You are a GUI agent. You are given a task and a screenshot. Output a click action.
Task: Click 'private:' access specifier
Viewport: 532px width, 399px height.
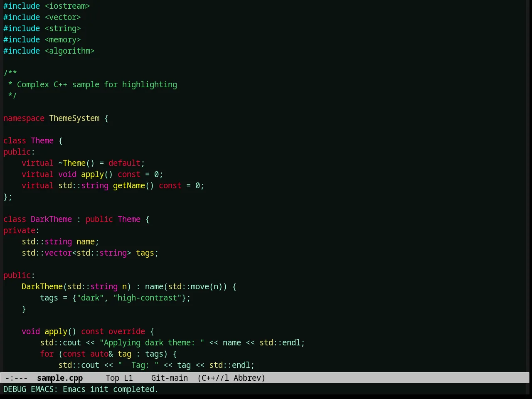[x=22, y=230]
